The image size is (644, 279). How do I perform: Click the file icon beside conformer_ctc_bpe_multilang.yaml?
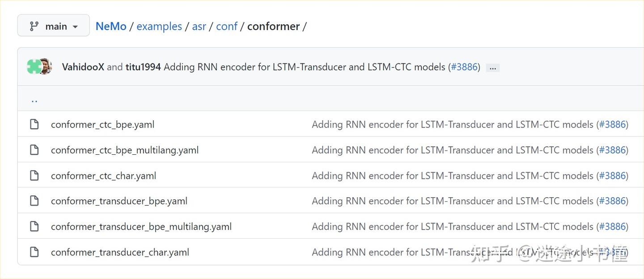[34, 150]
